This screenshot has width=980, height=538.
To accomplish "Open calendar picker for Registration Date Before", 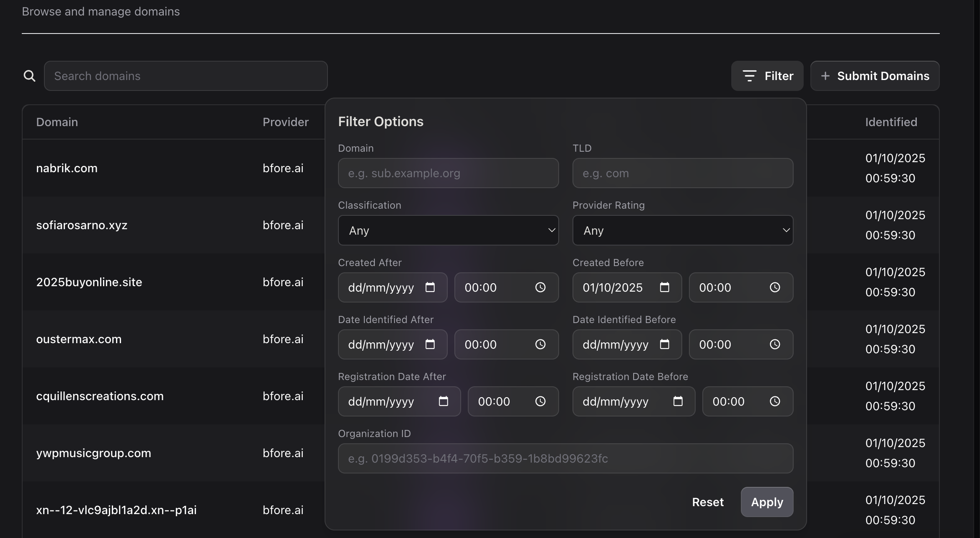I will pos(678,401).
